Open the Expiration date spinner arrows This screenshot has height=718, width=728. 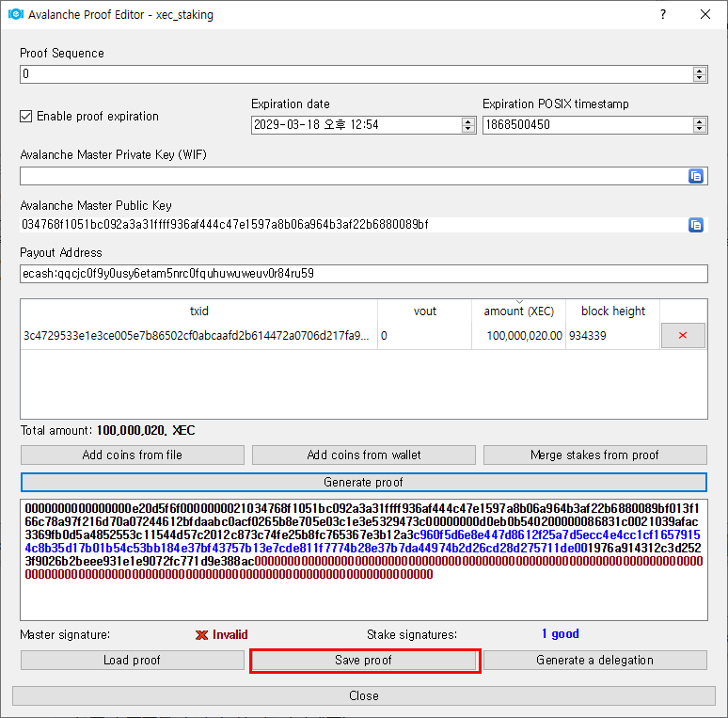coord(468,125)
